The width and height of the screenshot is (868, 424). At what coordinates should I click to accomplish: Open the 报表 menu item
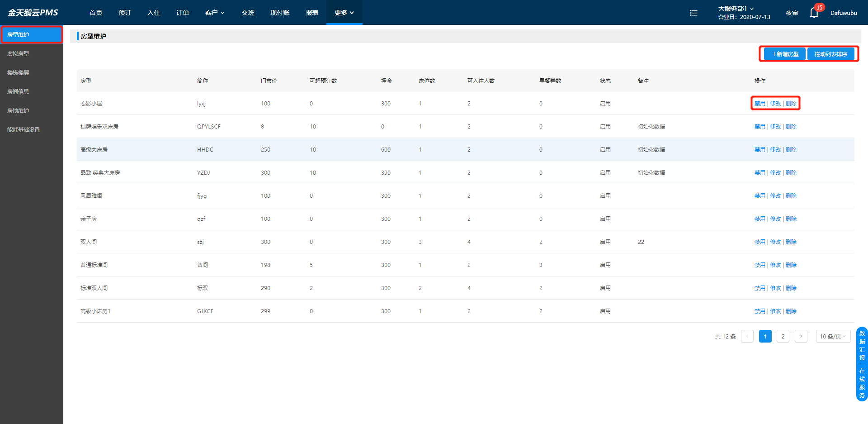coord(312,13)
